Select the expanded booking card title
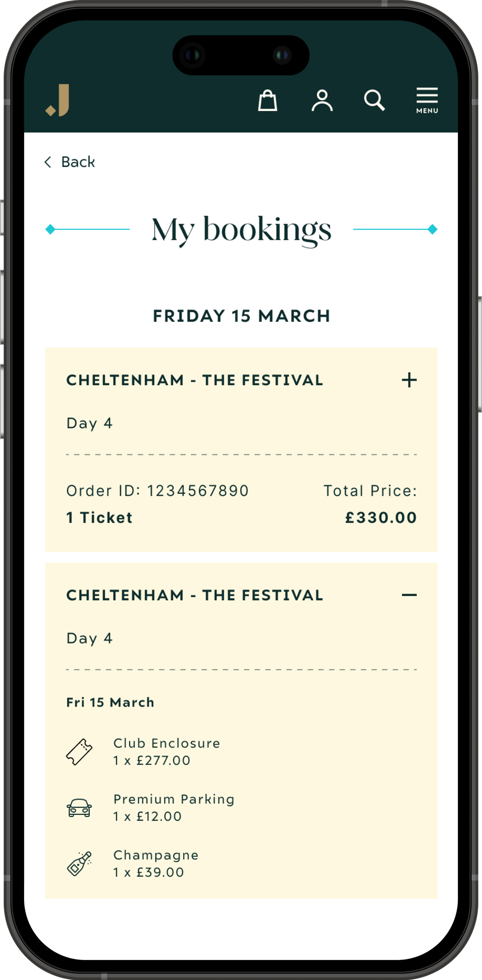482x980 pixels. click(194, 595)
